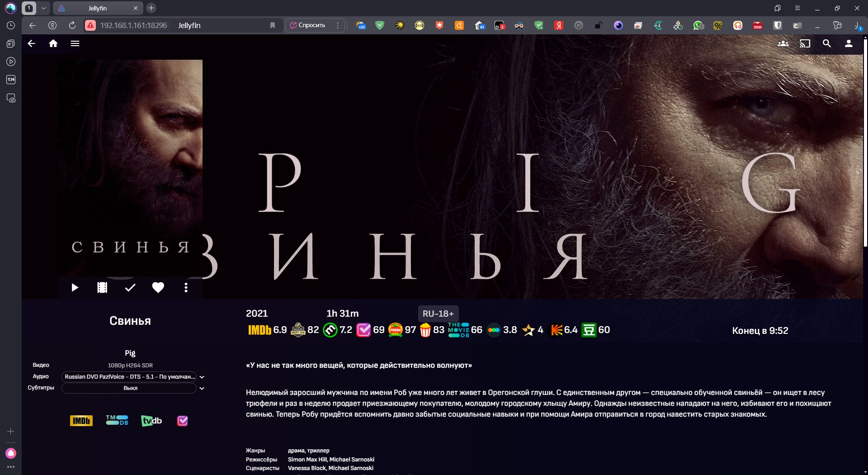Click the star 4 rating badge
The height and width of the screenshot is (475, 868).
coord(533,330)
